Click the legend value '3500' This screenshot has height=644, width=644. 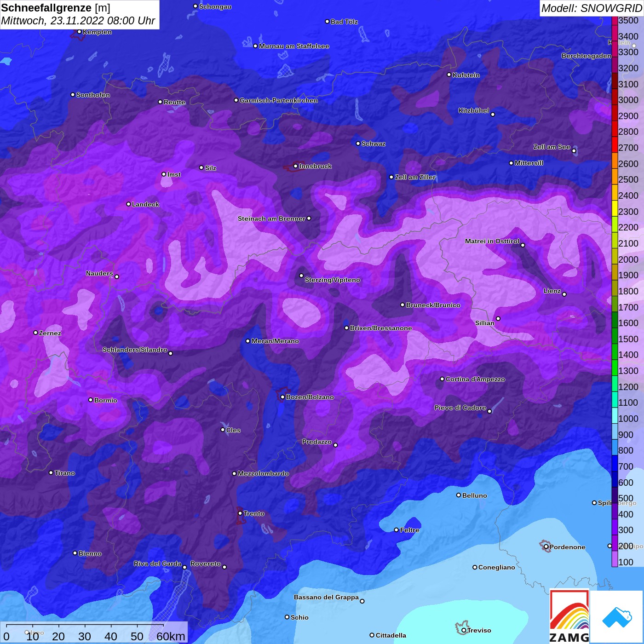pyautogui.click(x=628, y=20)
